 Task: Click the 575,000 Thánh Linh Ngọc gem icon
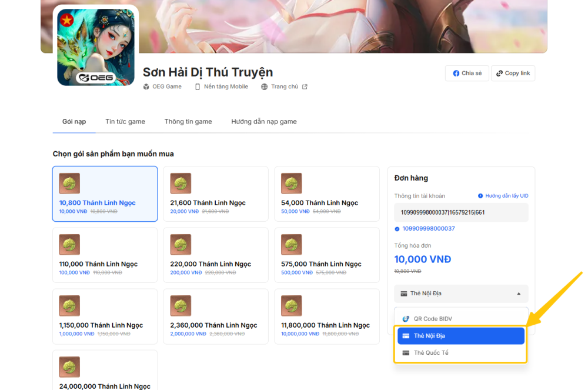tap(292, 245)
